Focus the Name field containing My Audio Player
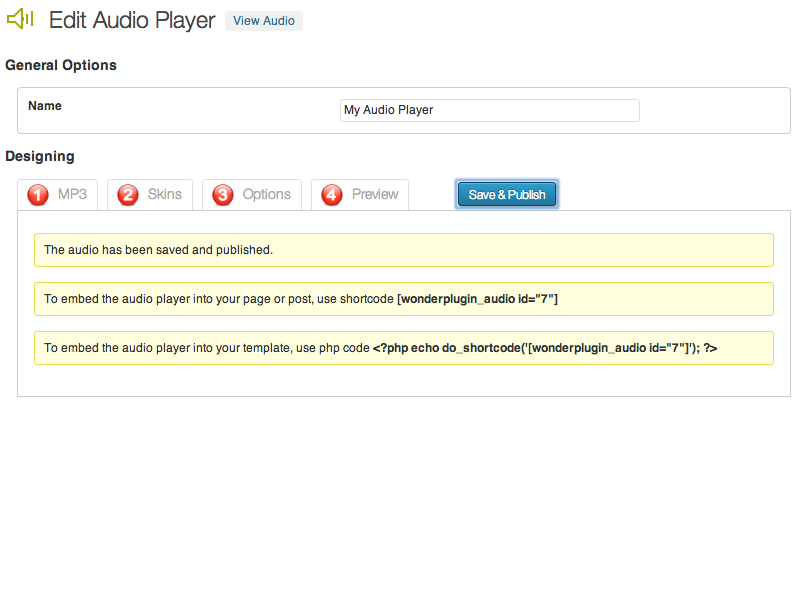This screenshot has width=800, height=600. (489, 110)
